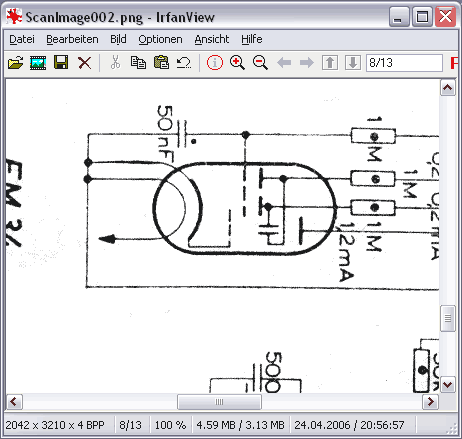This screenshot has width=462, height=439.
Task: Click the horizontal scrollbar right arrow
Action: coord(430,401)
